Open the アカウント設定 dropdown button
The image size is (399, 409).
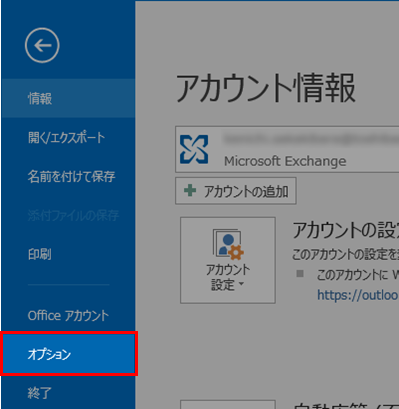228,260
